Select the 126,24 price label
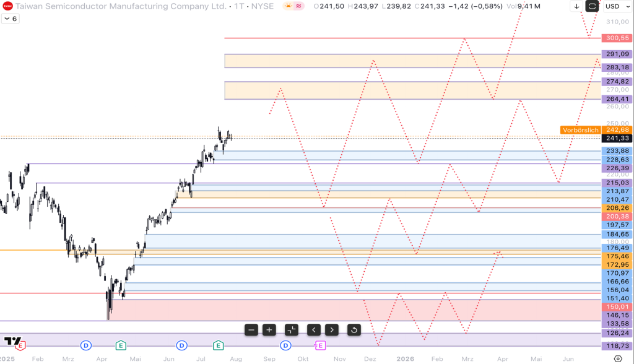Screen dimensions: 634x364 (617, 333)
